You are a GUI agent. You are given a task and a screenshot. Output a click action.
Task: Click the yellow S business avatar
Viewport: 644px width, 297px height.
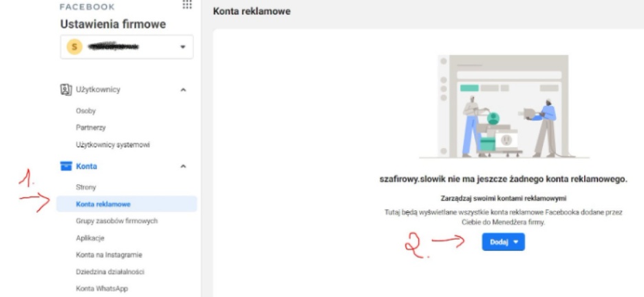(74, 47)
